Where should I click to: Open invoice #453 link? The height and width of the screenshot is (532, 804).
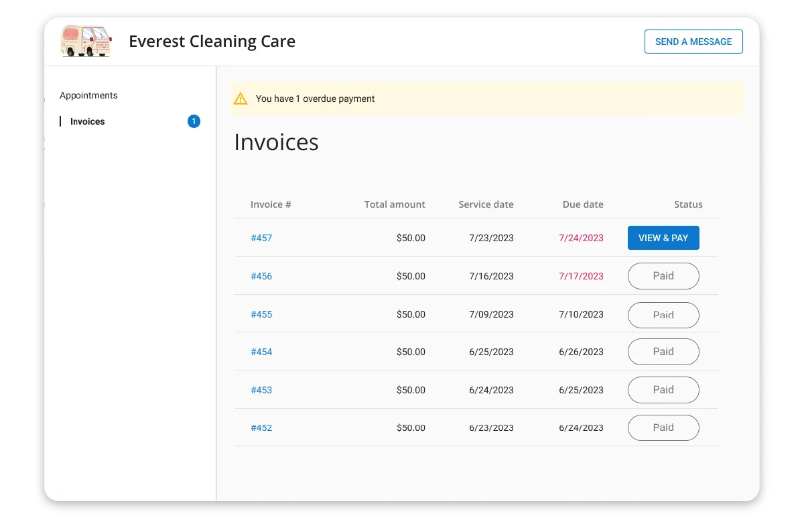click(261, 390)
